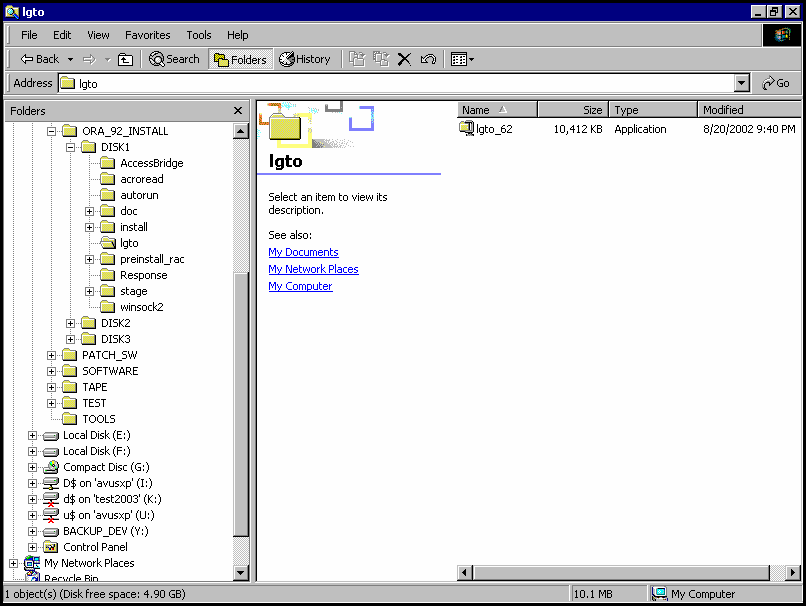Close the Folders pane

(237, 111)
